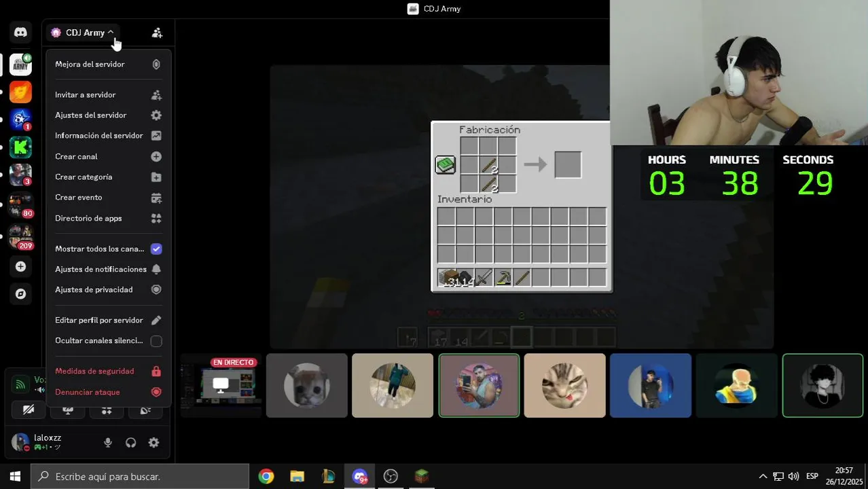868x489 pixels.
Task: Open the soundboard button in voice panel
Action: coord(145,410)
